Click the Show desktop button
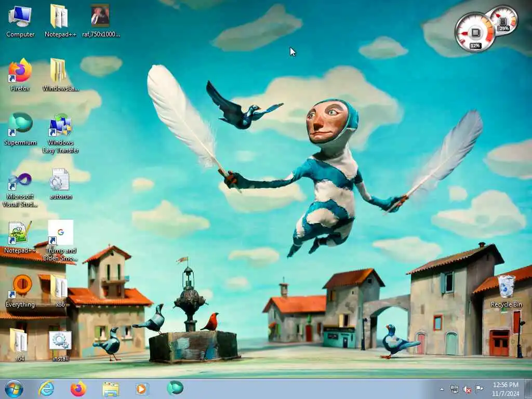This screenshot has width=532, height=399. point(528,389)
